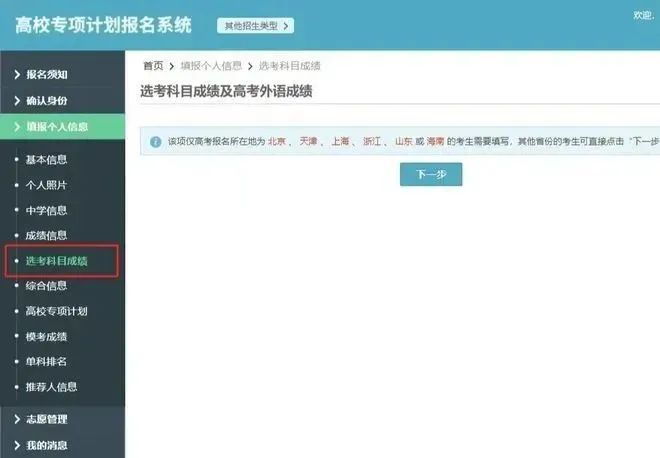Click the 首页 breadcrumb link

[153, 66]
